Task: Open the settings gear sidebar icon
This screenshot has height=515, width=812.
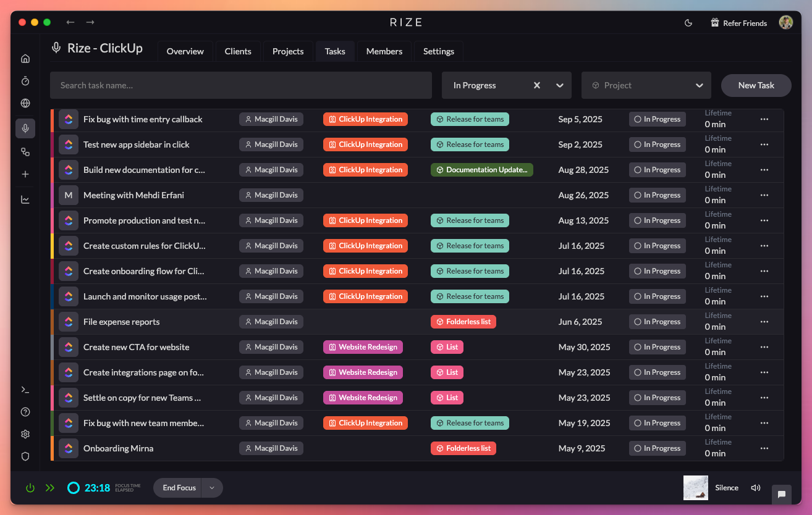Action: (x=25, y=434)
